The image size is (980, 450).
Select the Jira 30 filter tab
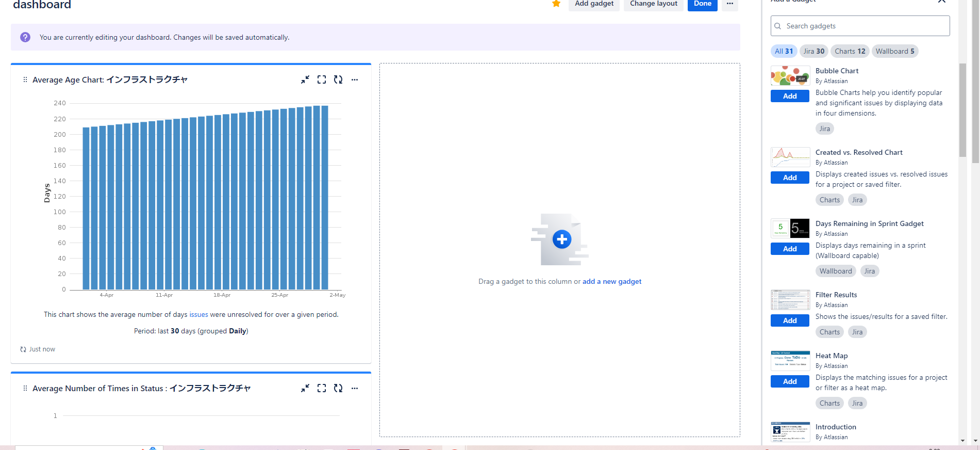tap(814, 51)
